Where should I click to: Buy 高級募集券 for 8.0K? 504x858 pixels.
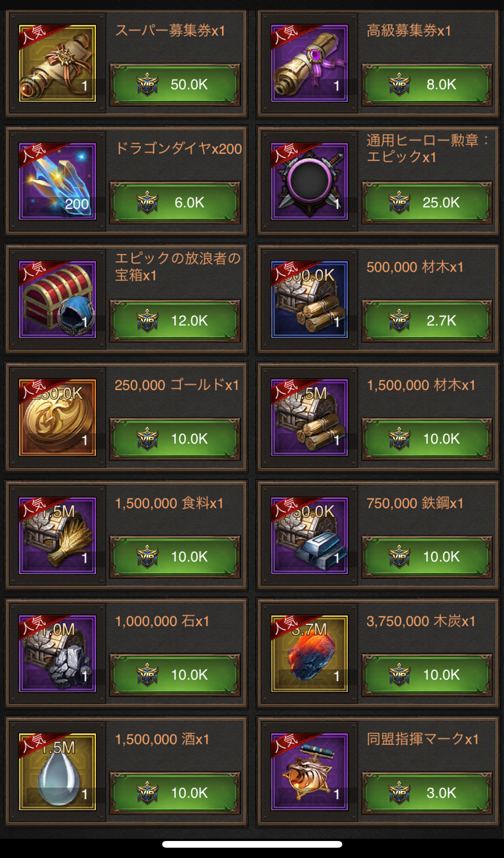pos(427,85)
